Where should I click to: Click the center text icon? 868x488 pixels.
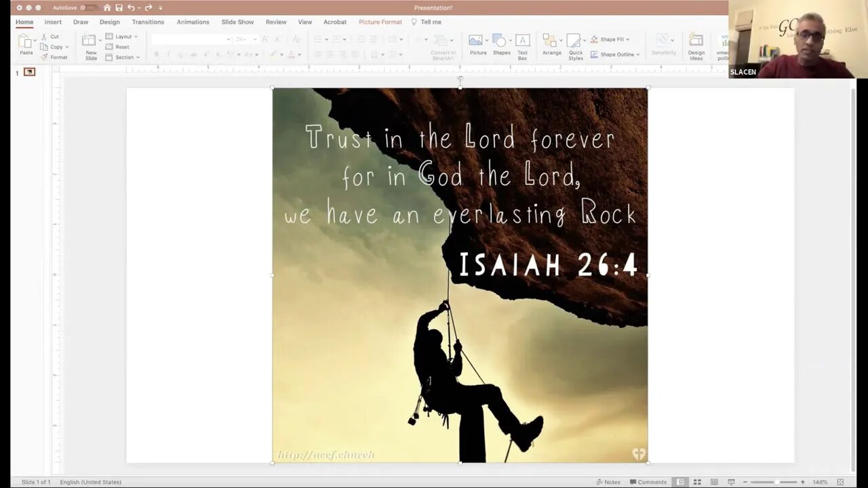pos(330,54)
